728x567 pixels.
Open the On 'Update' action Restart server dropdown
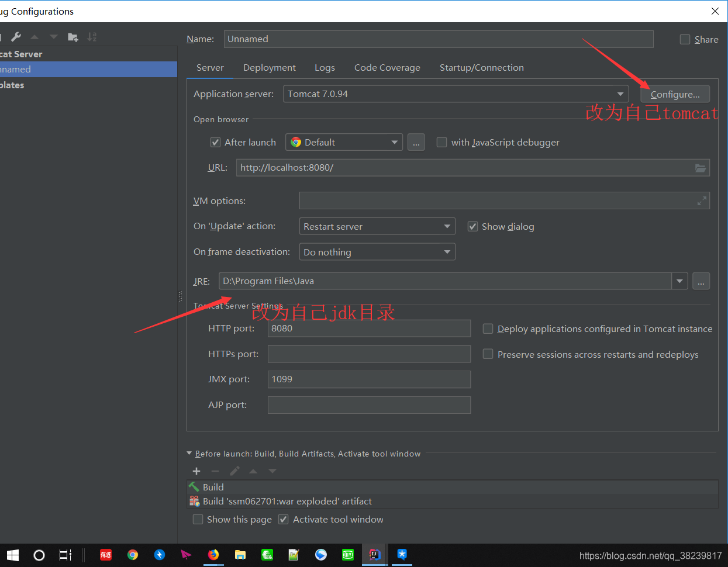377,226
